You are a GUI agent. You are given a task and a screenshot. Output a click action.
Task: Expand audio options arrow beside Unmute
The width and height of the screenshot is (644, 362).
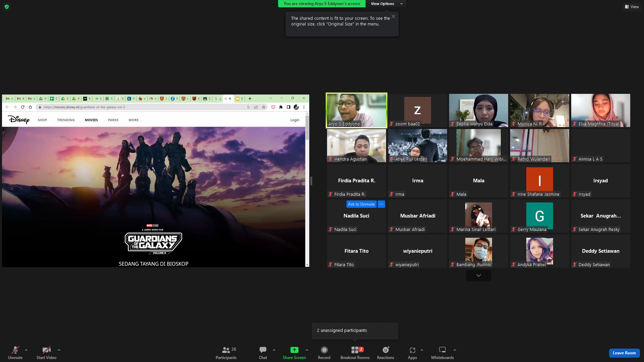(x=26, y=350)
